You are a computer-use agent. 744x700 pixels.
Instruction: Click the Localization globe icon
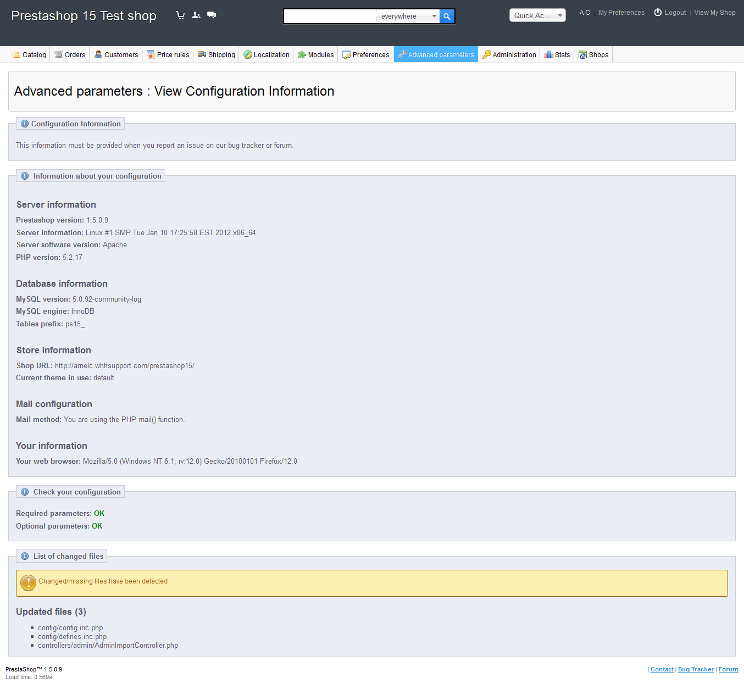tap(248, 54)
